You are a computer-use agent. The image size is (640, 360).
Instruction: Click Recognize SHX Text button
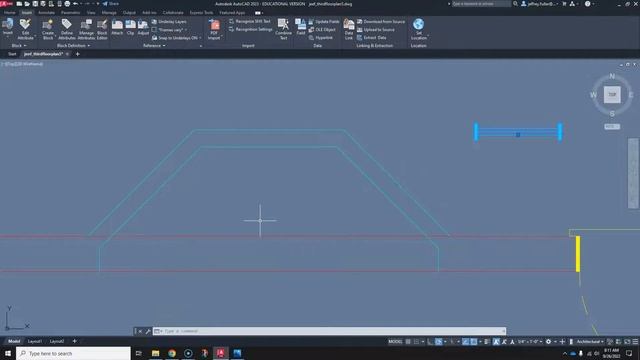(249, 21)
